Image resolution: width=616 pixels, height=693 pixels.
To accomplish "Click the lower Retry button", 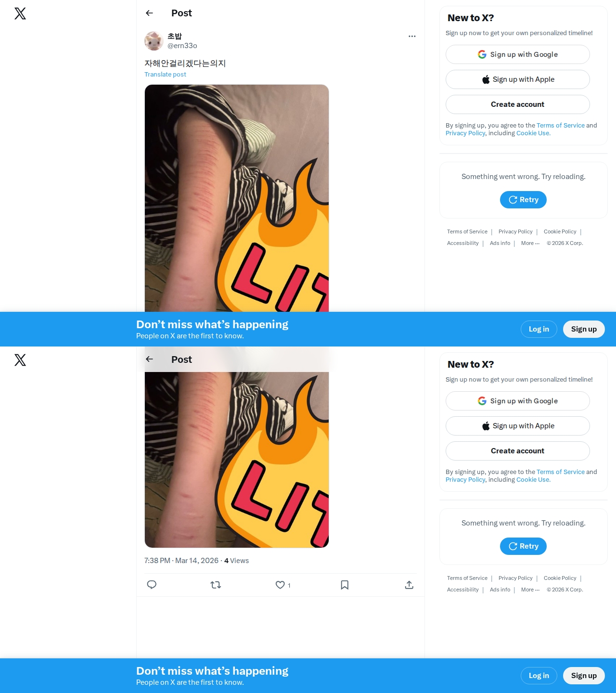I will pos(523,546).
